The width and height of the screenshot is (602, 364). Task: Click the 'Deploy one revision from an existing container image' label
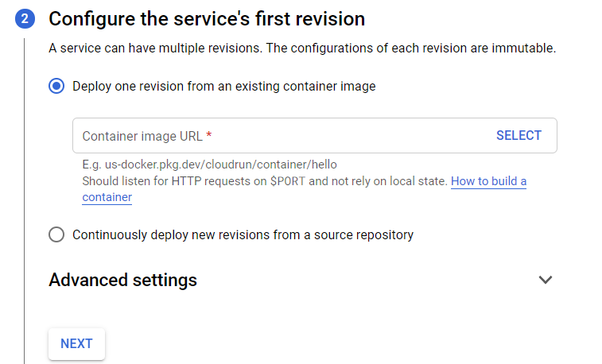(223, 87)
